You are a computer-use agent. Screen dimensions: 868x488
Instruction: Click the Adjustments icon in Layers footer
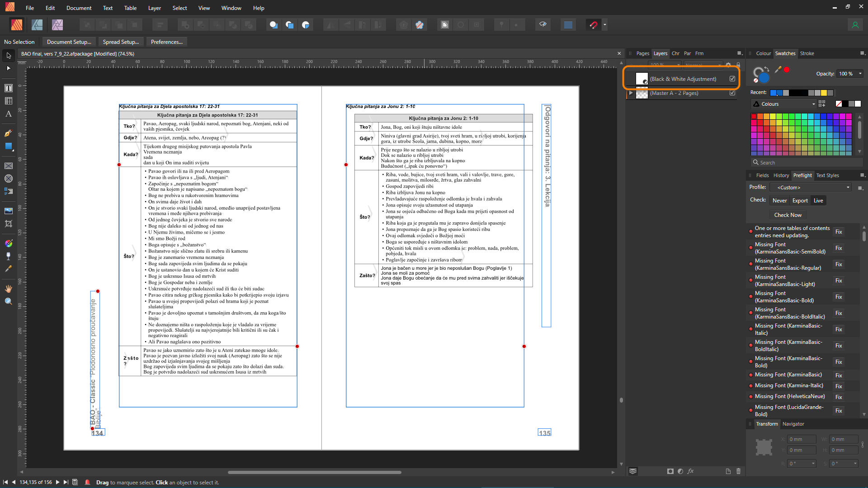click(680, 471)
